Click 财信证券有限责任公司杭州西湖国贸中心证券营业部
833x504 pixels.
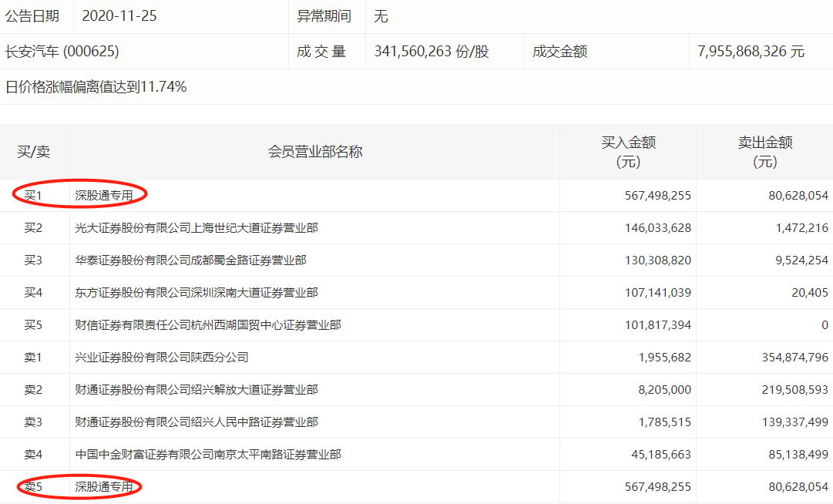tap(208, 325)
